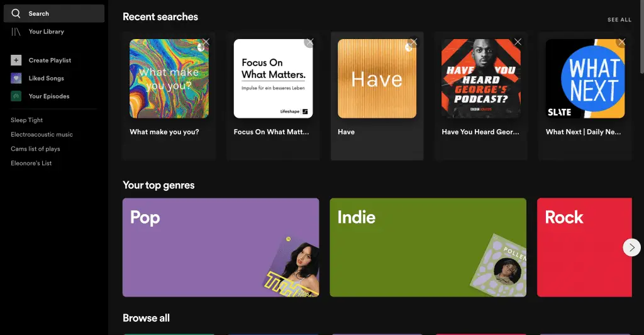This screenshot has width=644, height=335.
Task: Show next genres with the right arrow
Action: tap(631, 247)
